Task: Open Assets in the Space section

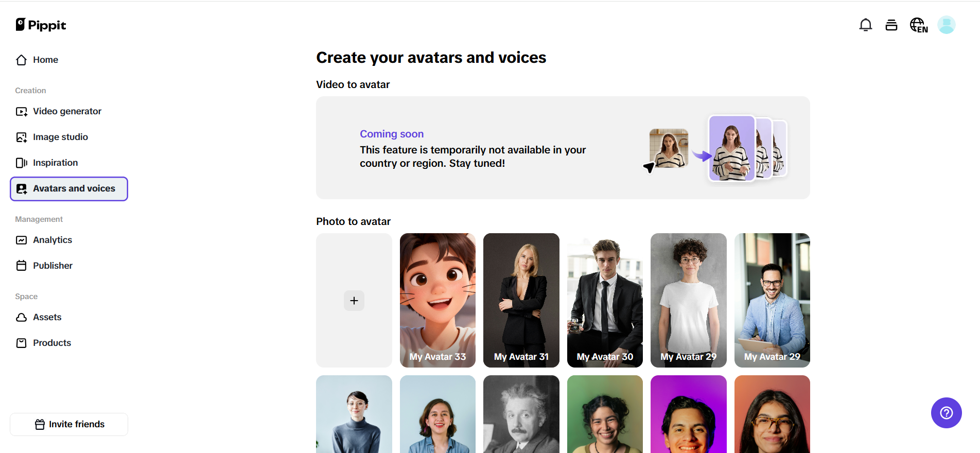Action: pos(47,317)
